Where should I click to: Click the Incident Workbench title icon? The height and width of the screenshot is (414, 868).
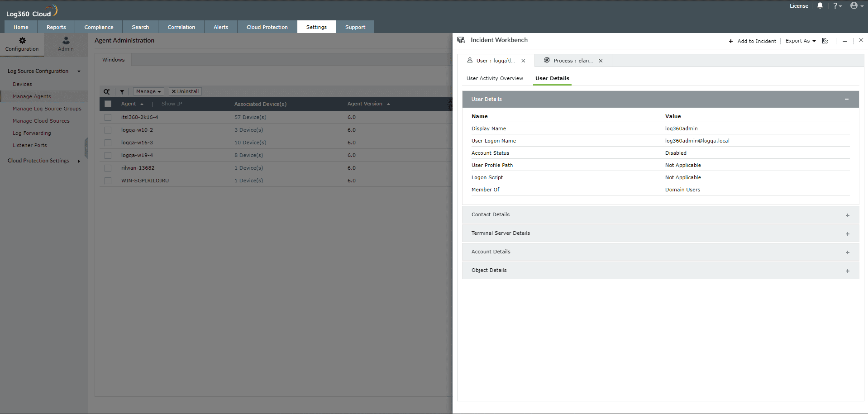[x=461, y=40]
